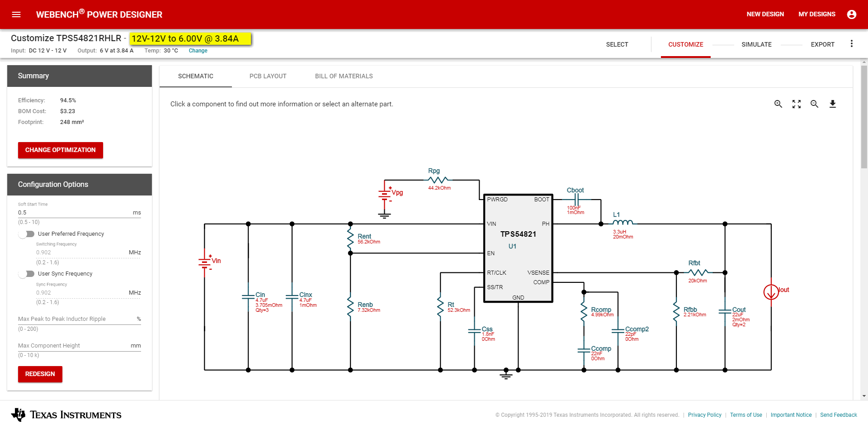Click the Send Feedback link
Image resolution: width=868 pixels, height=429 pixels.
coord(839,415)
